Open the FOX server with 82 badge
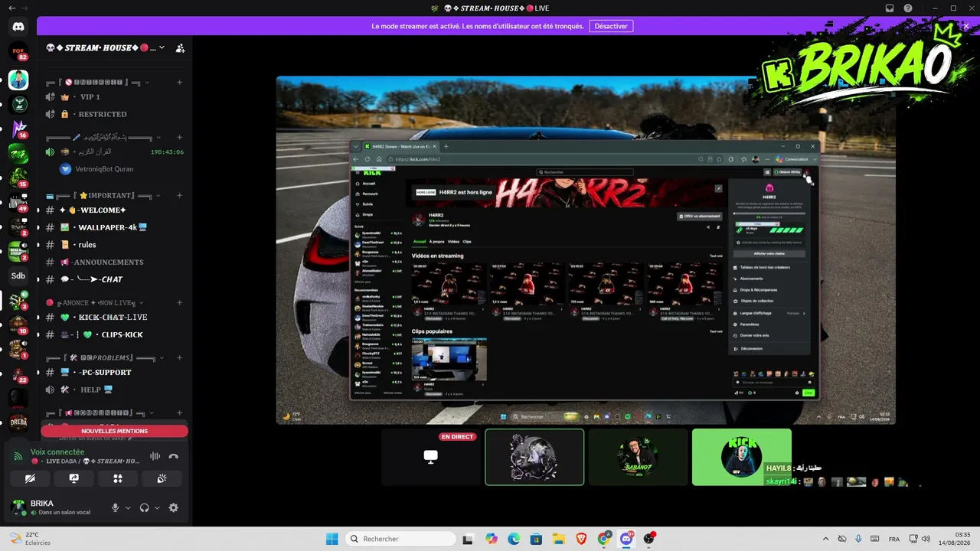Screen dimensions: 980x551 pyautogui.click(x=18, y=52)
